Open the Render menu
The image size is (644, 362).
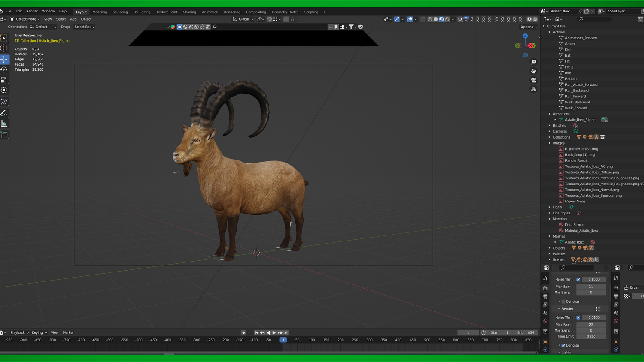pyautogui.click(x=32, y=11)
